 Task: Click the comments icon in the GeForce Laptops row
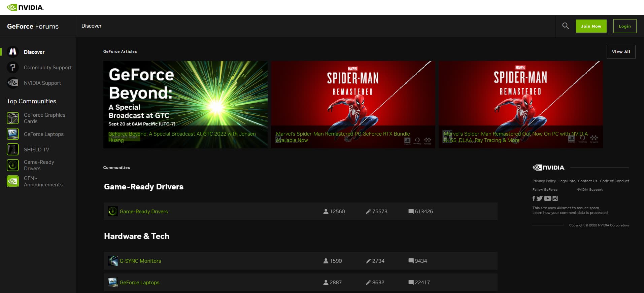411,282
